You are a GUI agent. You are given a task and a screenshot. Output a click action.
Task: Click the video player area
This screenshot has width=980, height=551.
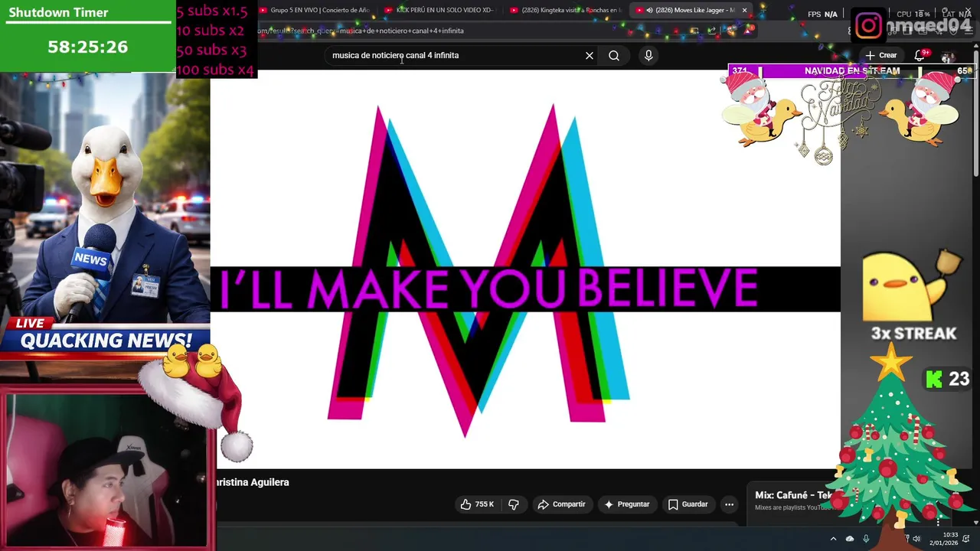[x=525, y=268]
